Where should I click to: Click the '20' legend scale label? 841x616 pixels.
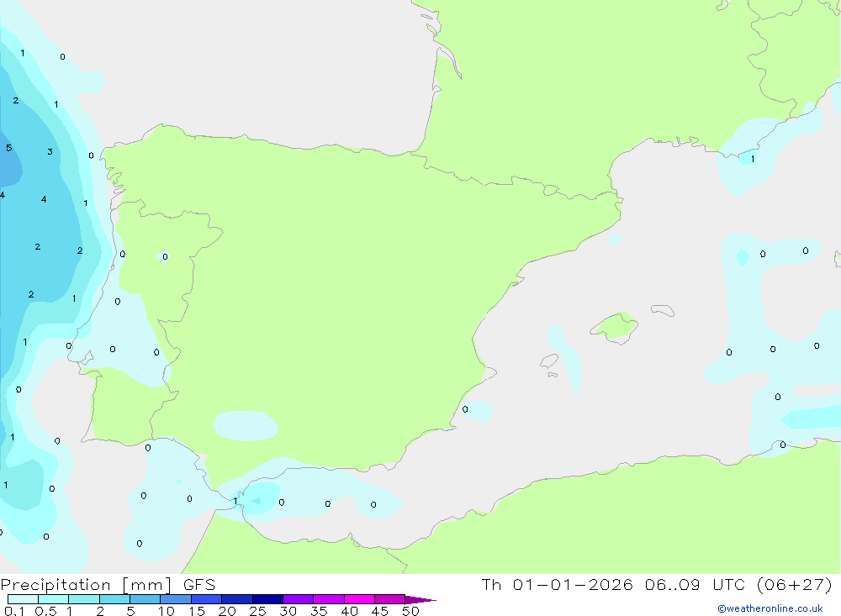(x=227, y=611)
